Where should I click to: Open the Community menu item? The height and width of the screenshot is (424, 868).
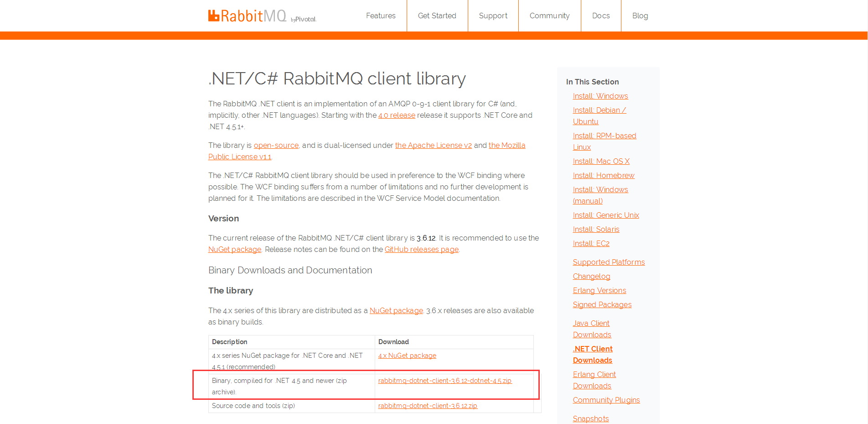tap(549, 16)
